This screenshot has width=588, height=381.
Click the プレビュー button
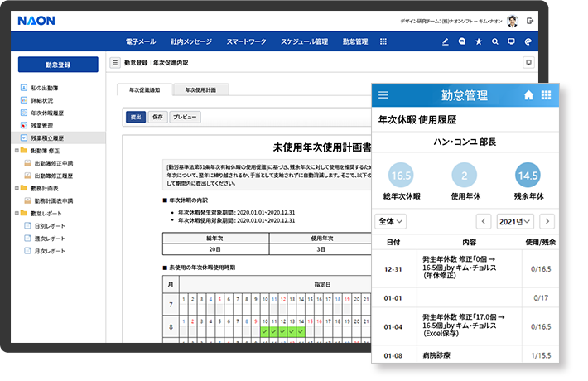click(x=186, y=117)
